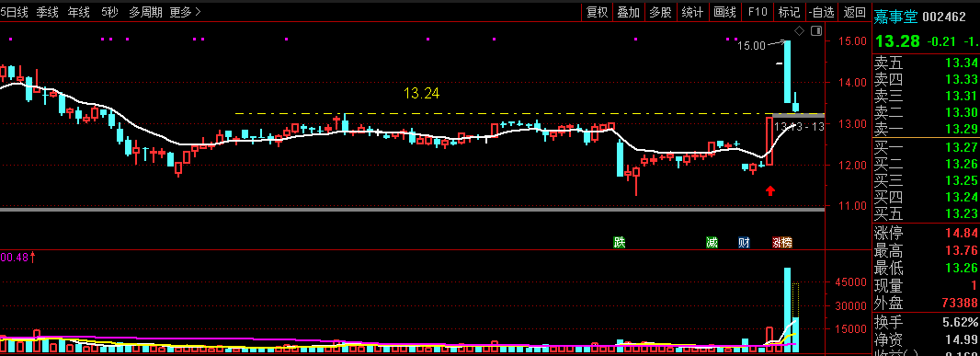This screenshot has width=980, height=356.
Task: Open the 多周期 multi-period view
Action: pyautogui.click(x=145, y=12)
